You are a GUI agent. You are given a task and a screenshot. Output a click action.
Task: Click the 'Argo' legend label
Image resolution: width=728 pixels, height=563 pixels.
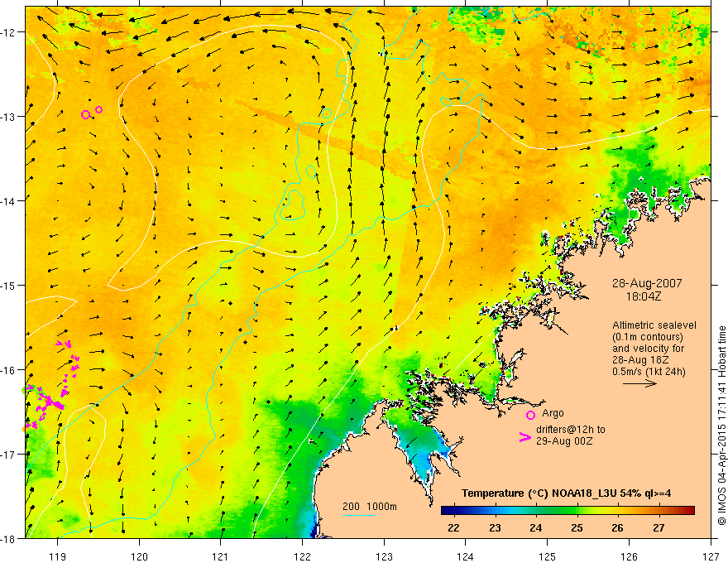553,413
